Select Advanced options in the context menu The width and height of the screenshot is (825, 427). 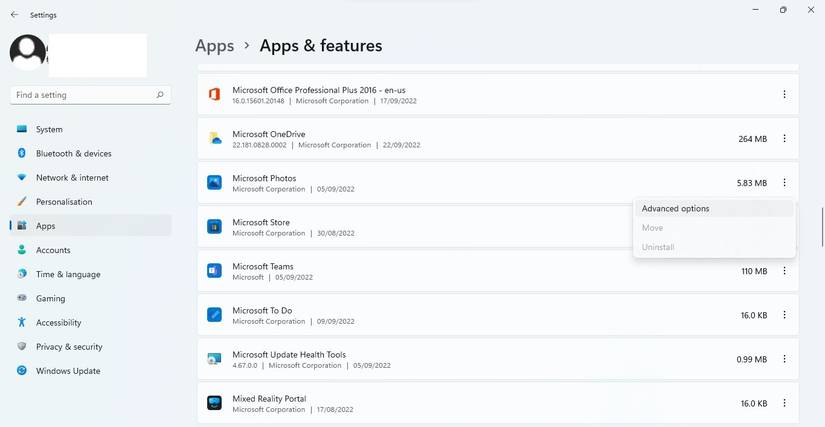point(676,209)
